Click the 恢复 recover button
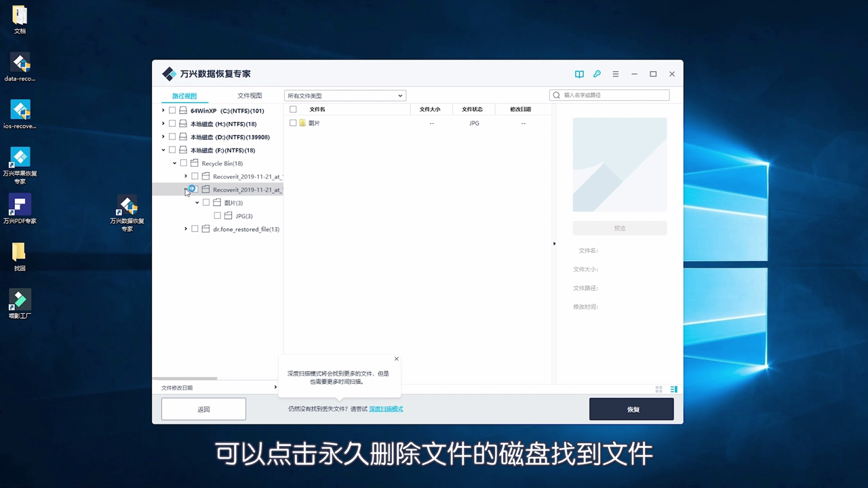 pyautogui.click(x=631, y=409)
